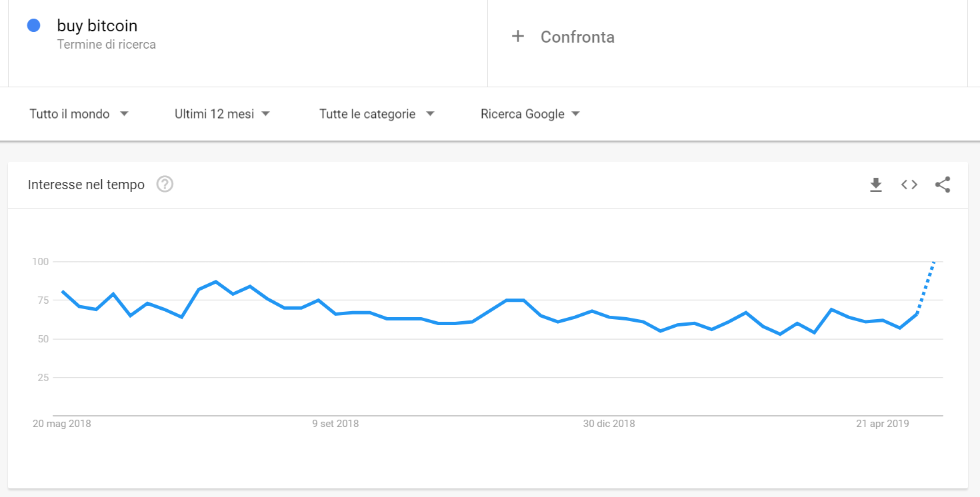Open the Ultimi 12 mesi time range dropdown
The height and width of the screenshot is (497, 980).
point(222,114)
